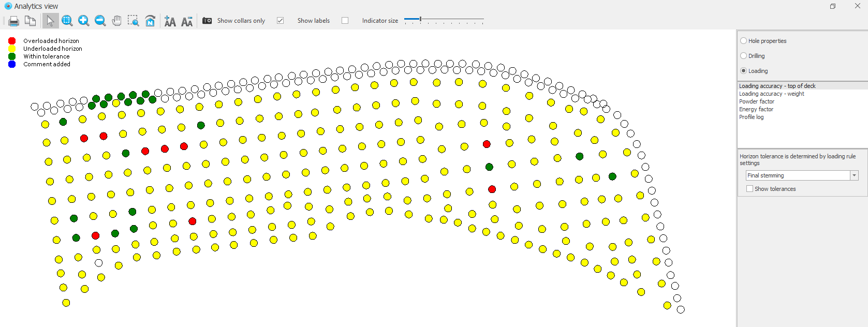Screen dimensions: 868x327
Task: Restore down the Analytics view window
Action: click(x=833, y=6)
